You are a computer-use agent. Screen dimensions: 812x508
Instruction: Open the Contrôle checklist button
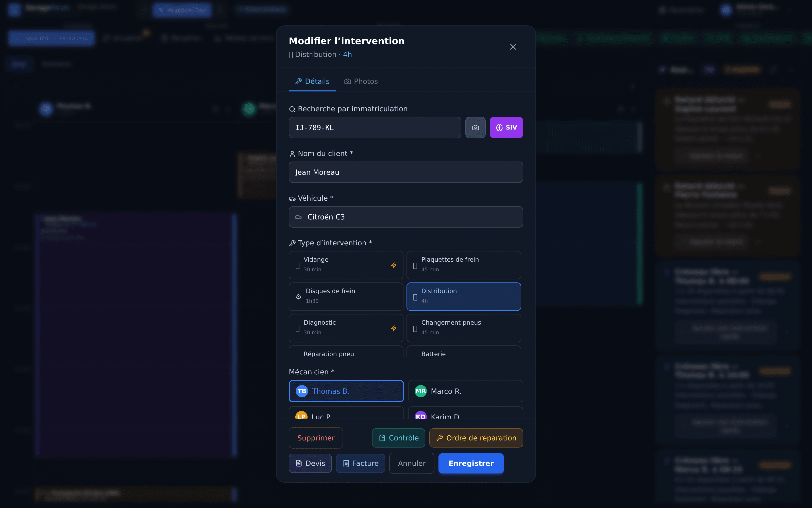(x=398, y=438)
